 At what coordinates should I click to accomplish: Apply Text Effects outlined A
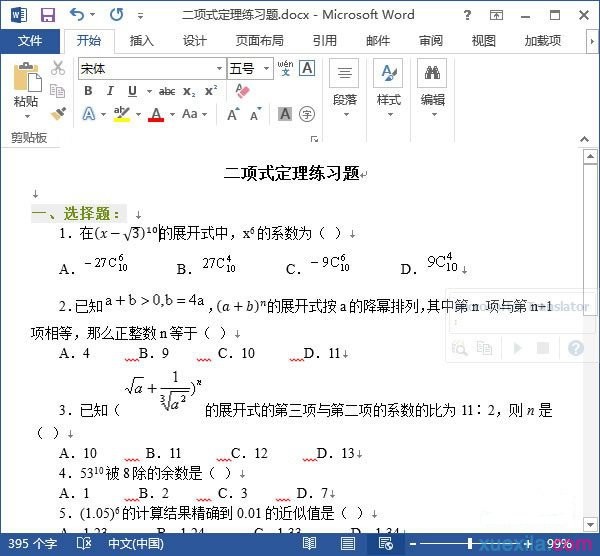[x=89, y=114]
